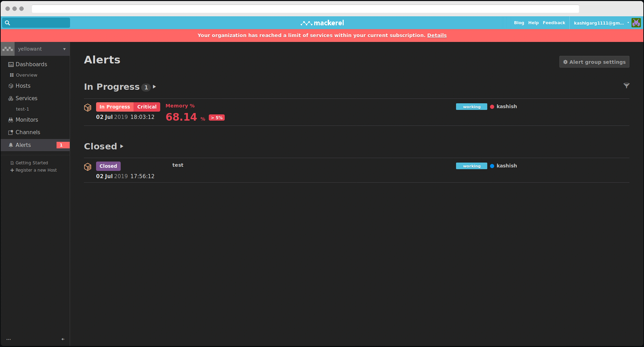644x347 pixels.
Task: Expand the Closed section arrow
Action: pyautogui.click(x=122, y=146)
